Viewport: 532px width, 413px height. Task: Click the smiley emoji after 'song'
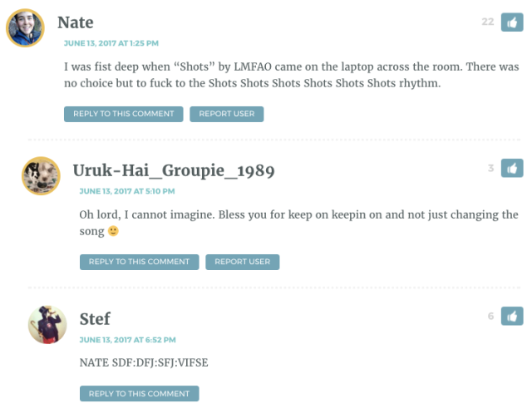113,231
